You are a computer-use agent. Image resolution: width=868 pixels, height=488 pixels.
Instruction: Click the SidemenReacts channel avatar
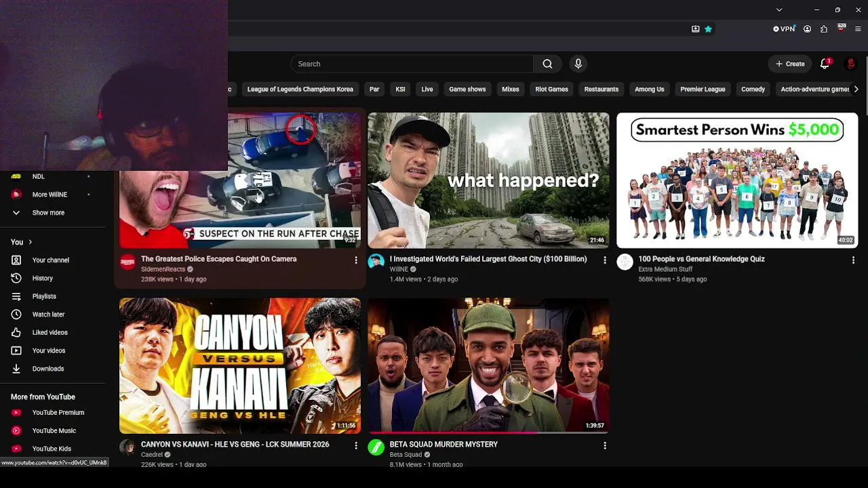coord(127,262)
